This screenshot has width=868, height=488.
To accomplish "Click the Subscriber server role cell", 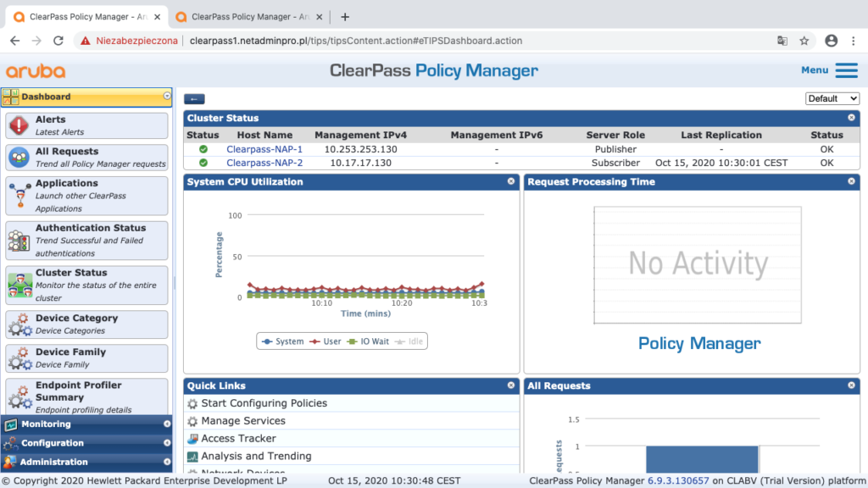I will (615, 163).
